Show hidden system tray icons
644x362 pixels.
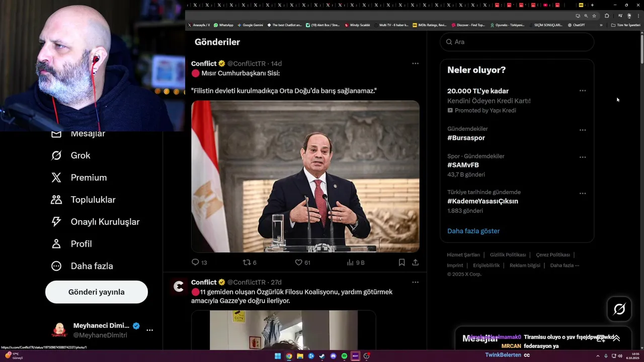tap(598, 356)
